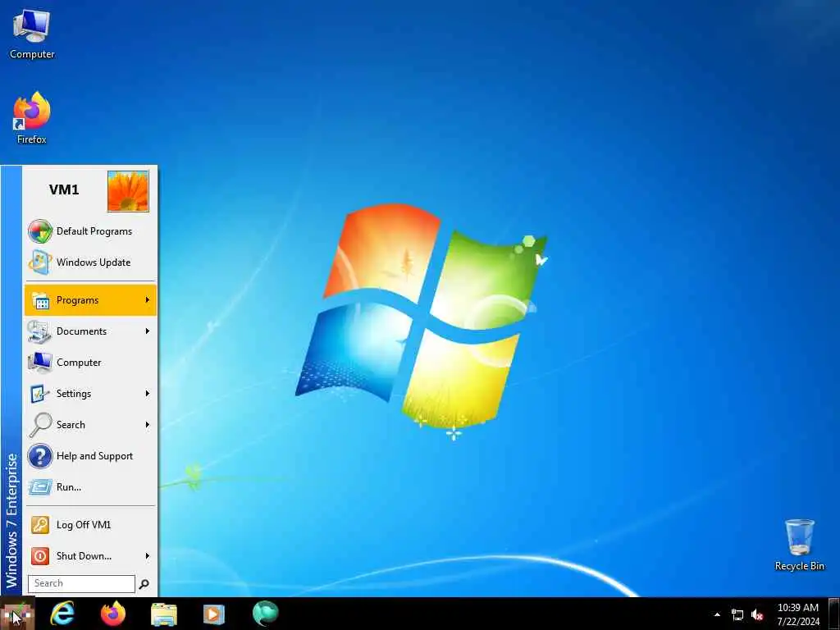840x630 pixels.
Task: Open Windows Media Player from taskbar
Action: coord(214,614)
